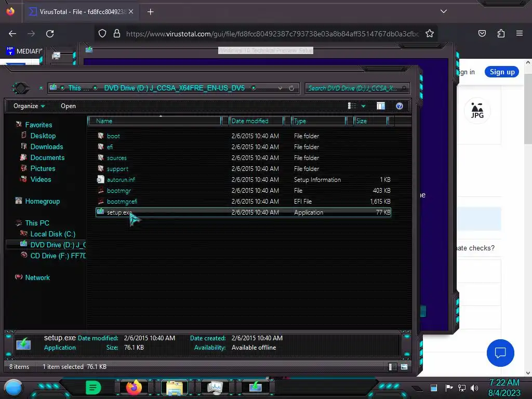Screen dimensions: 532x399
Task: Reload the VirusTotal page
Action: (50, 34)
